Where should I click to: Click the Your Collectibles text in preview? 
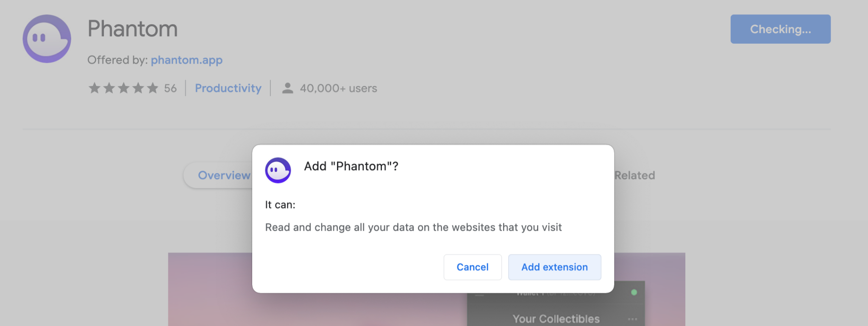tap(556, 319)
